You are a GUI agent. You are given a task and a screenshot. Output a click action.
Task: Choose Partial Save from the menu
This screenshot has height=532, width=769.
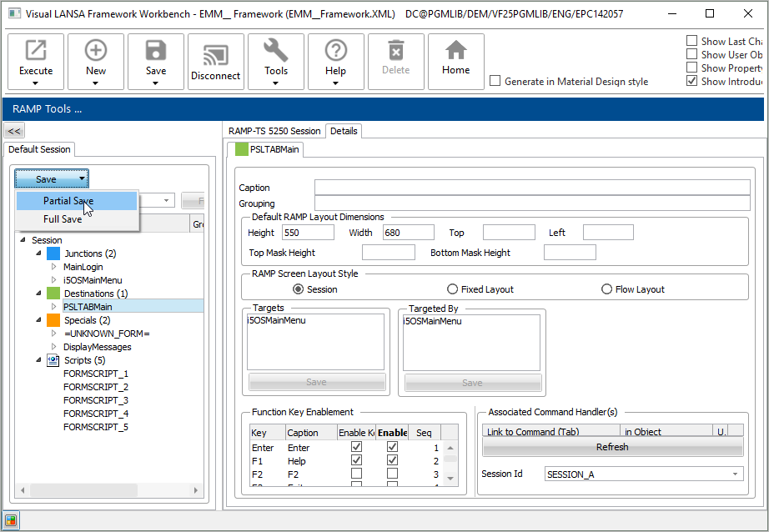(x=68, y=201)
